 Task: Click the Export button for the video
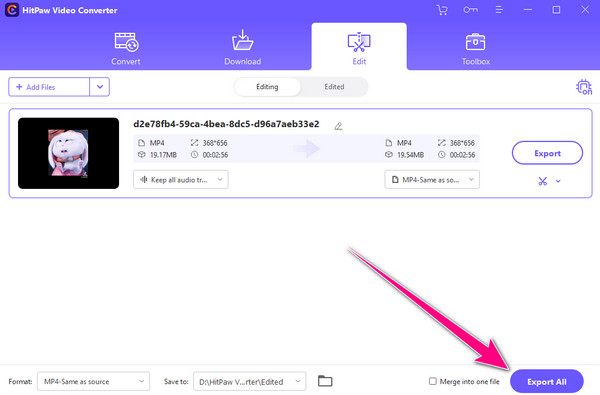point(547,153)
